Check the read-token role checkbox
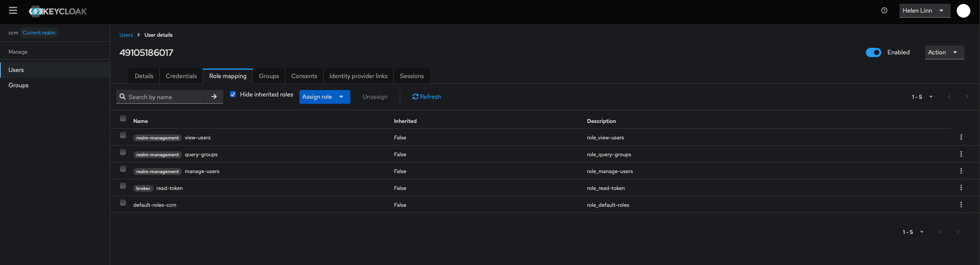980x265 pixels. (x=123, y=186)
